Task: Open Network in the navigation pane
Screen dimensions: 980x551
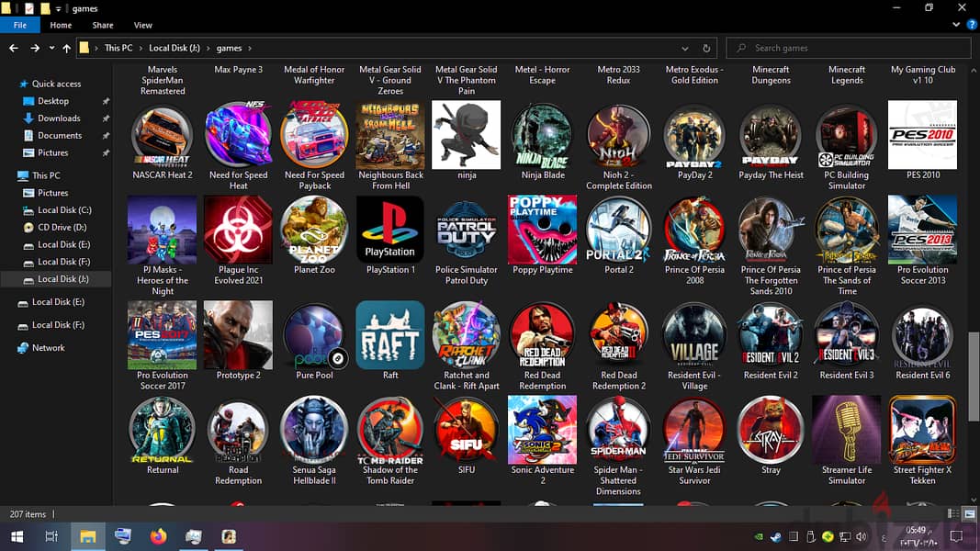Action: pos(48,348)
